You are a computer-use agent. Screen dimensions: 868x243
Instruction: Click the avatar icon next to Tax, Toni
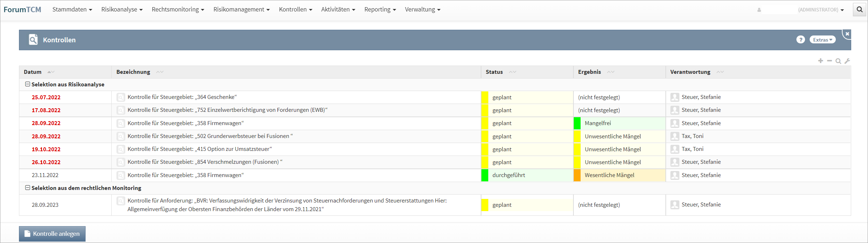point(675,136)
